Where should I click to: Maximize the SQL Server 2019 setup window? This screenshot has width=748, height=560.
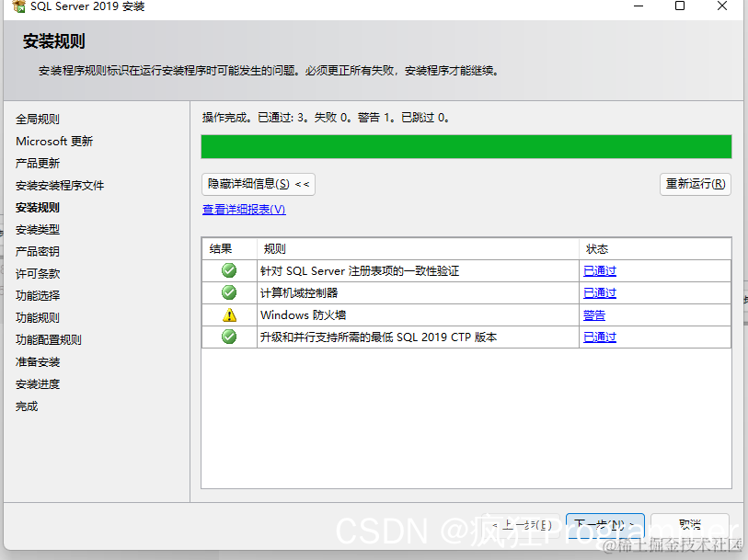click(x=680, y=6)
